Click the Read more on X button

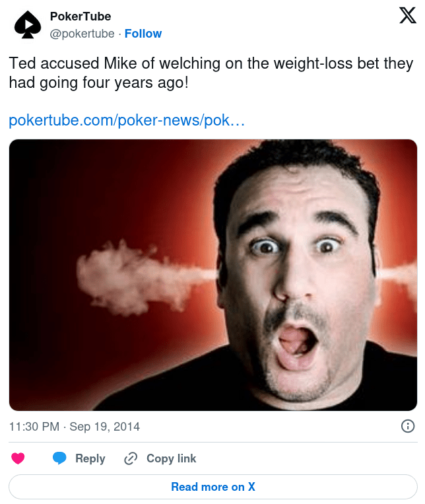click(212, 487)
